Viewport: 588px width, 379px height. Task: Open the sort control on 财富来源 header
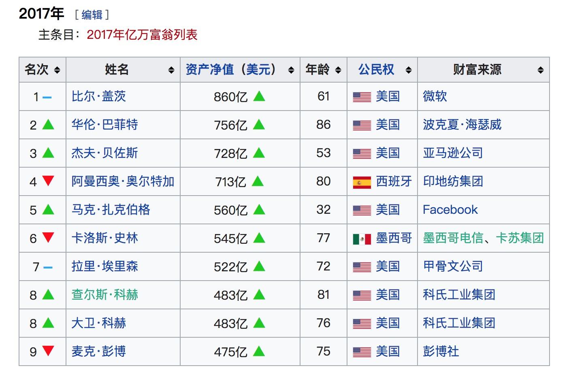point(541,70)
